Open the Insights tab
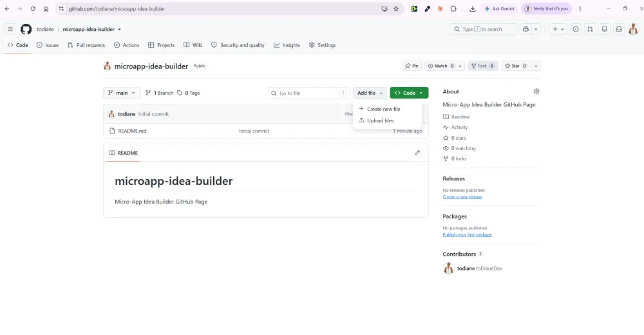The image size is (644, 335). tap(287, 45)
